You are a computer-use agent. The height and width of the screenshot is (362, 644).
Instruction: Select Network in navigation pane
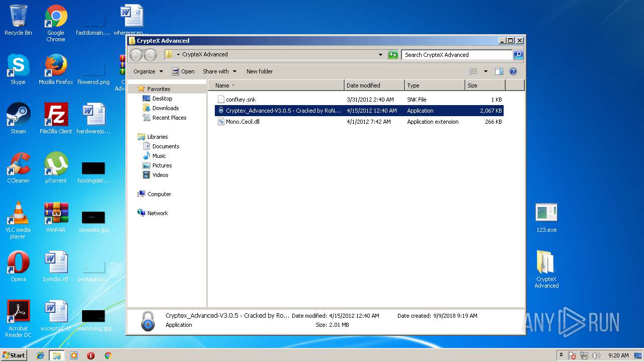click(157, 213)
